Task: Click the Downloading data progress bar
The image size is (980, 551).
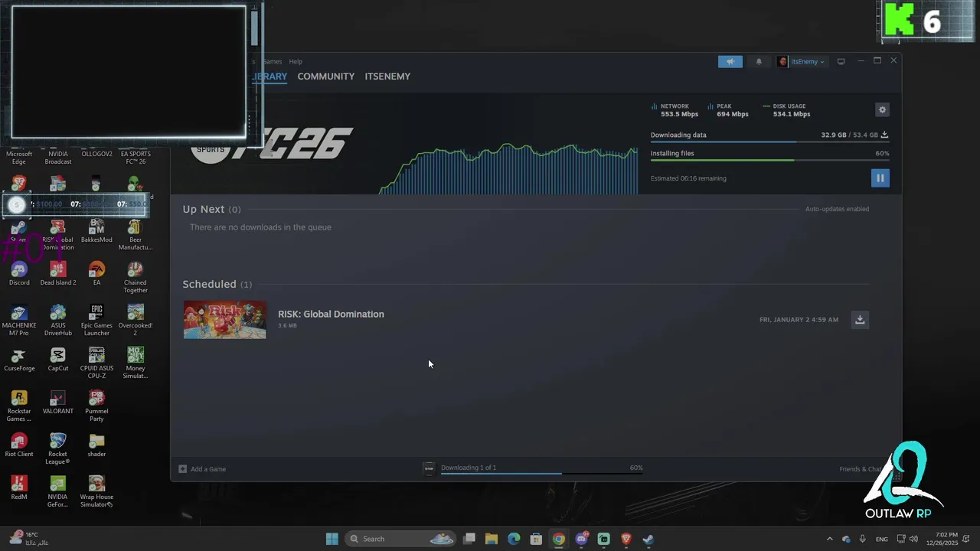Action: (x=769, y=142)
